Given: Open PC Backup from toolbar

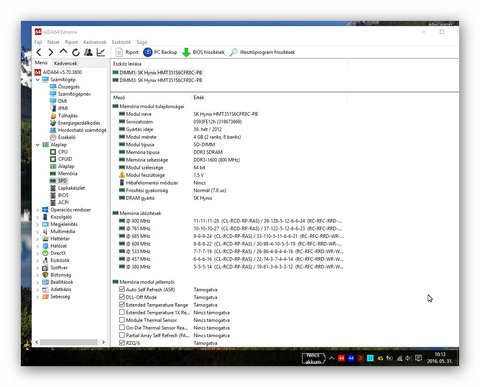Looking at the screenshot, I should [x=160, y=52].
